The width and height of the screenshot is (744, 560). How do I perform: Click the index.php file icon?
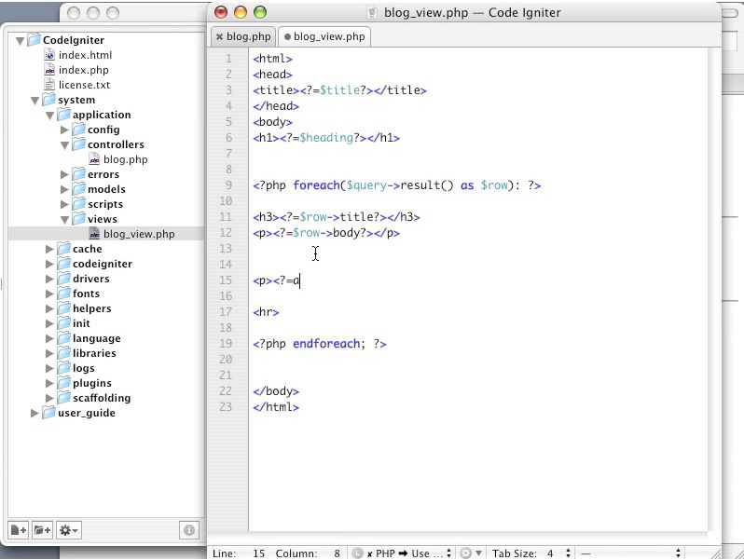tap(49, 70)
